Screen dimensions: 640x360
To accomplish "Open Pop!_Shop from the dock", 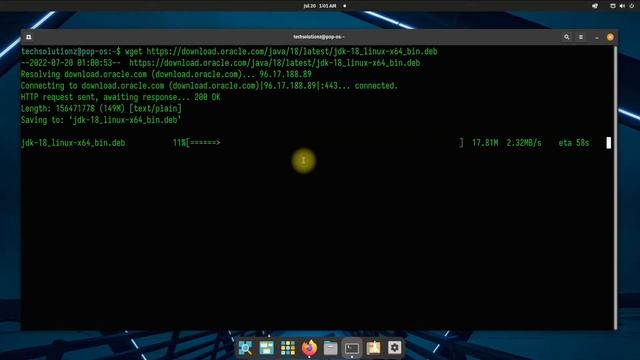I will coord(373,348).
